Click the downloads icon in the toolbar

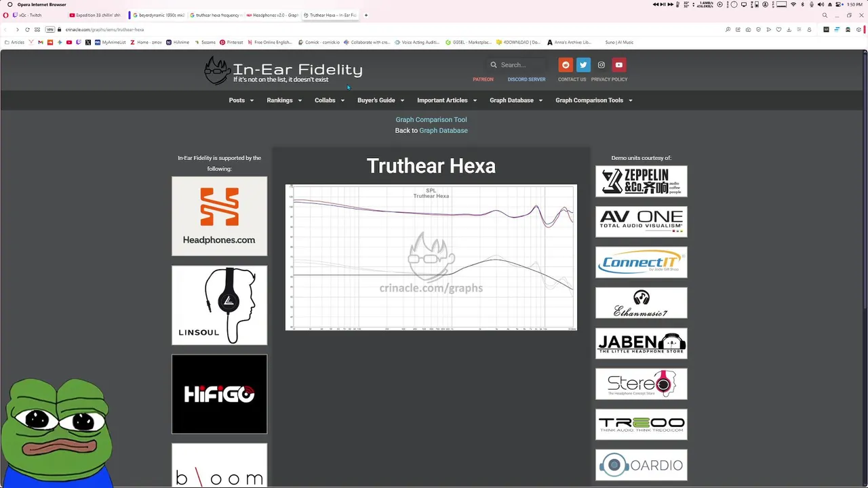789,30
